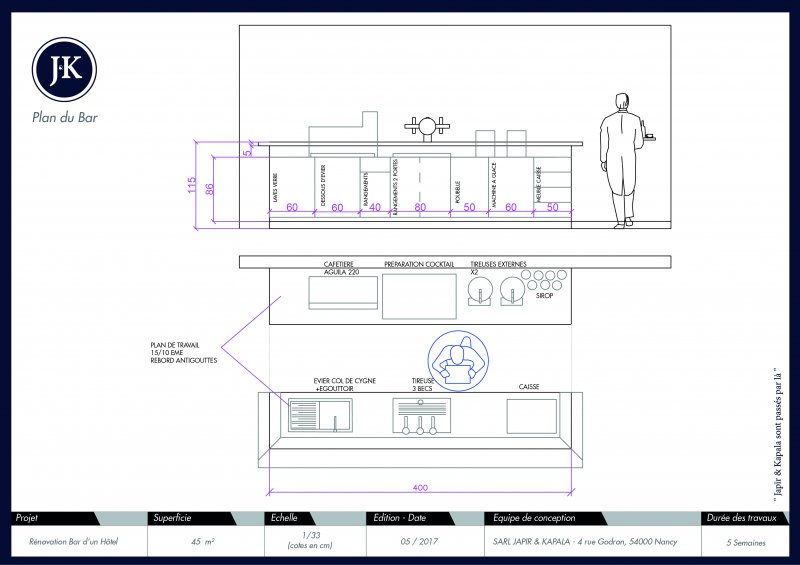Select the Durée des travaux header

[744, 518]
